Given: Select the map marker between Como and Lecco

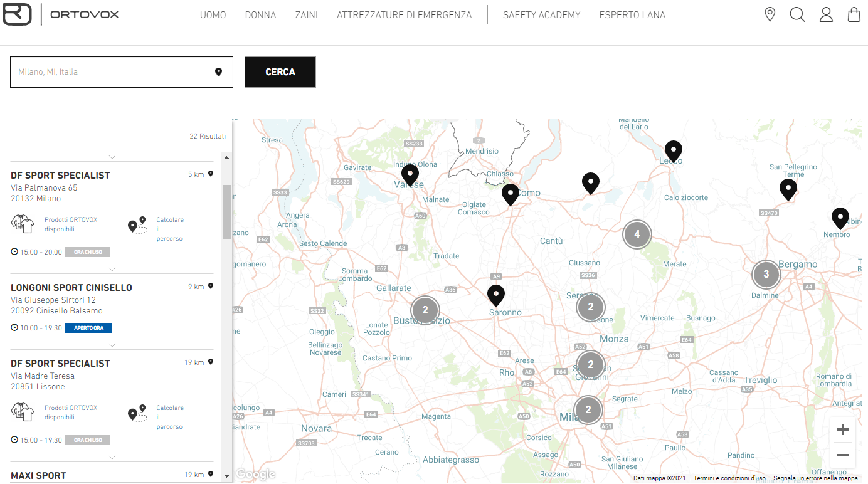Looking at the screenshot, I should click(x=591, y=183).
